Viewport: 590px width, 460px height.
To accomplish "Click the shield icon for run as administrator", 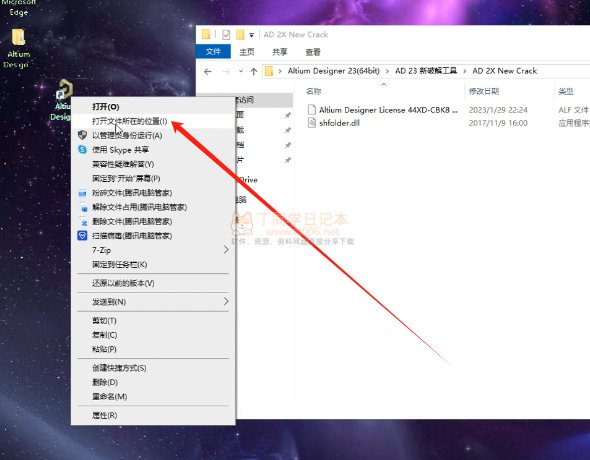I will [x=82, y=135].
